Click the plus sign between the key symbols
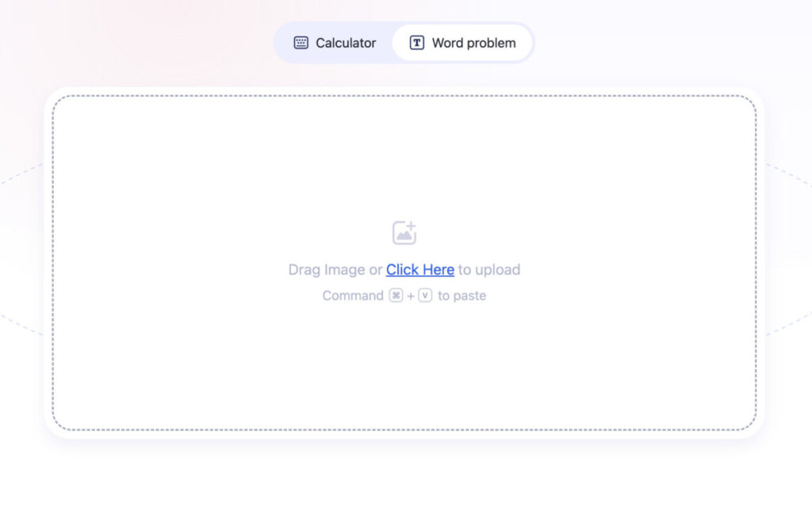This screenshot has height=506, width=812. click(x=411, y=297)
